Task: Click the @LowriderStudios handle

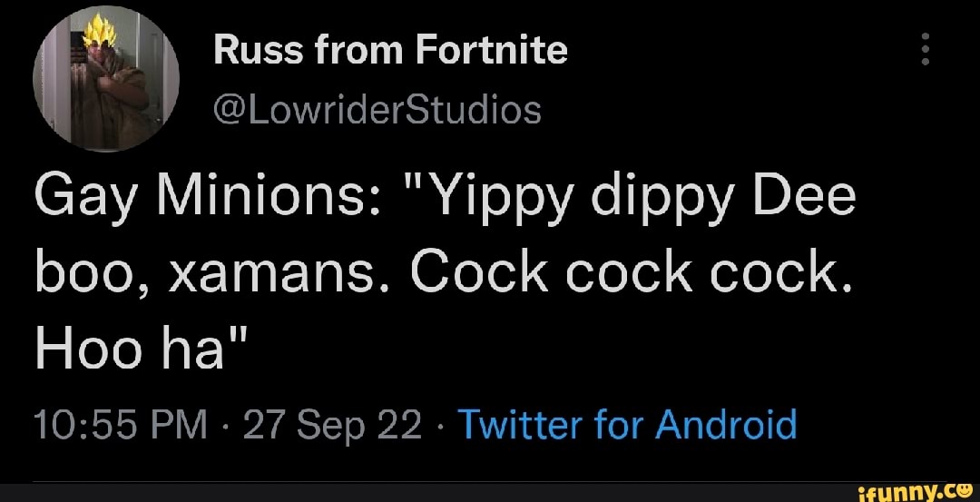Action: coord(377,111)
